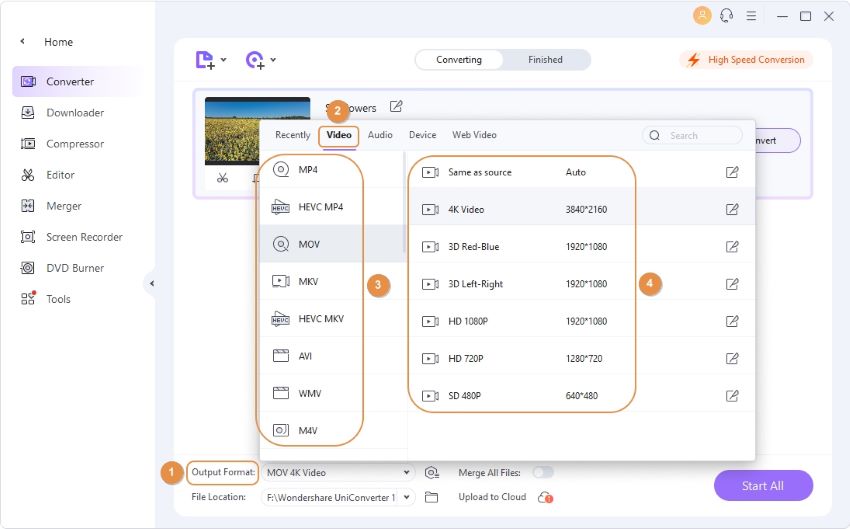The image size is (850, 529).
Task: Select 3D Left-Right preset
Action: 581,284
